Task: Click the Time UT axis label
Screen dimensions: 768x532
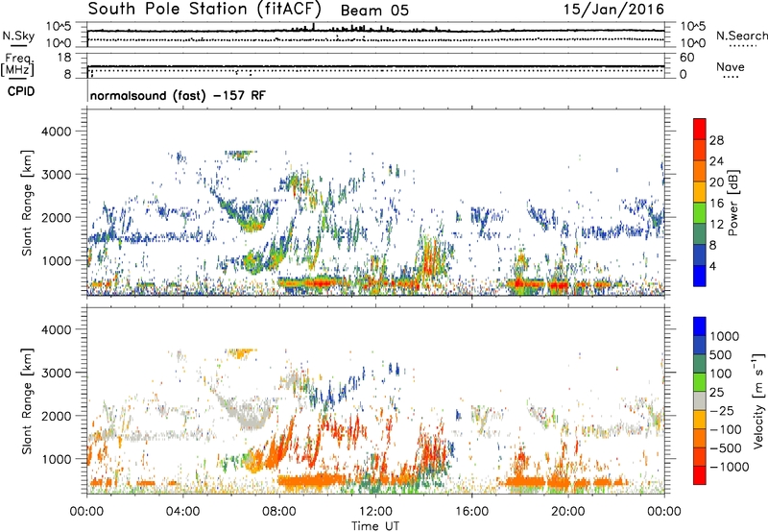Action: pos(375,526)
